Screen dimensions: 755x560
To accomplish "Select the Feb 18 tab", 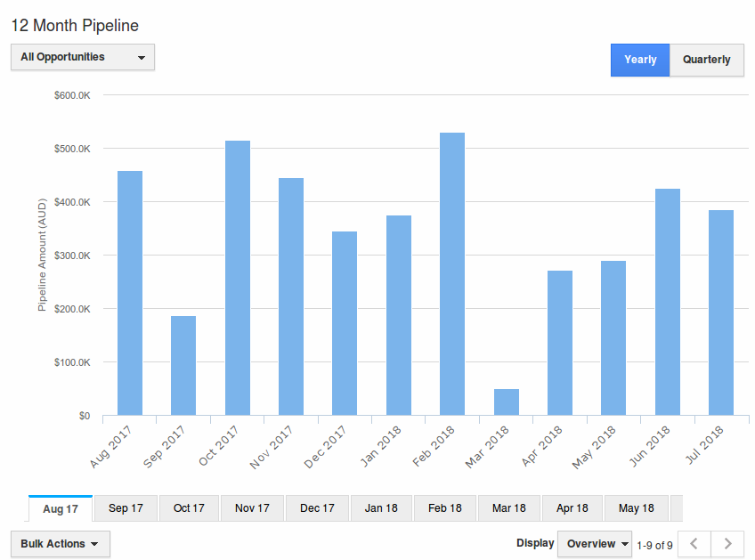I will pos(445,508).
